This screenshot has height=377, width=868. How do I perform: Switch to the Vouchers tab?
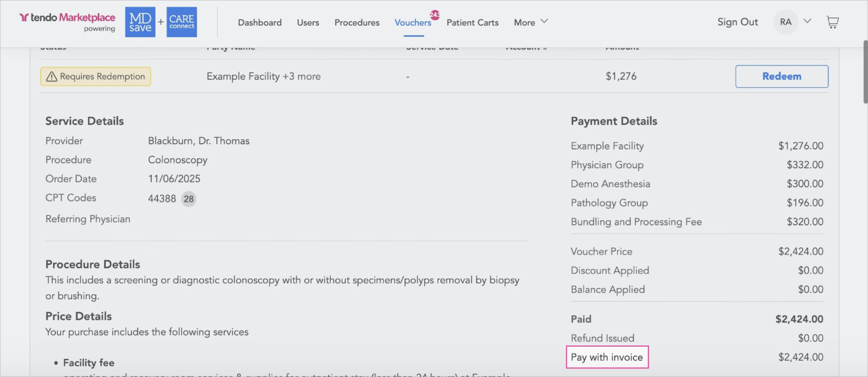[412, 23]
